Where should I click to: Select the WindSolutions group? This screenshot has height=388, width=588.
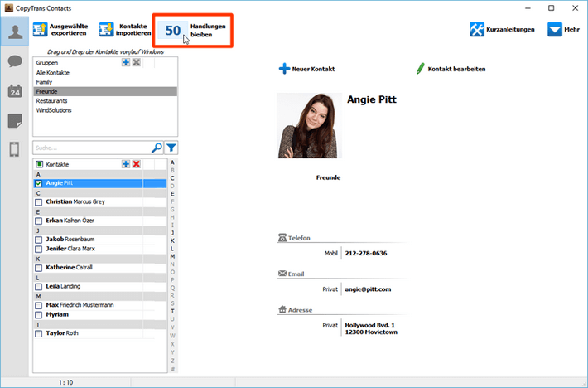tap(105, 110)
